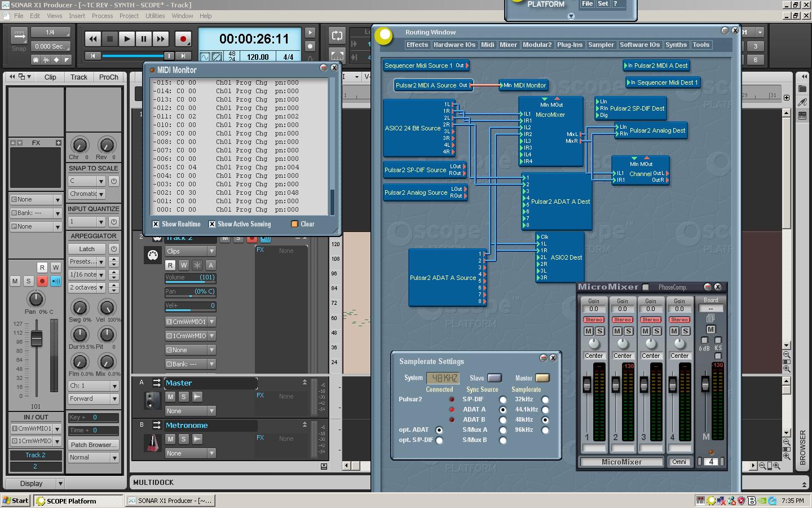
Task: Open Synths menu in Routing Window
Action: (676, 45)
